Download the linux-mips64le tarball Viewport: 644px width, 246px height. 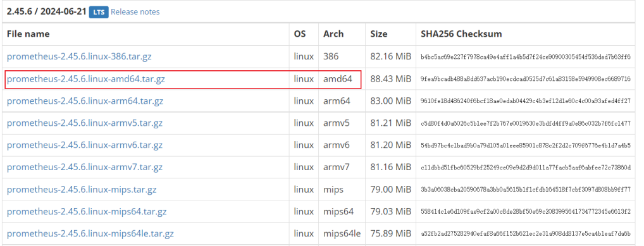point(90,234)
